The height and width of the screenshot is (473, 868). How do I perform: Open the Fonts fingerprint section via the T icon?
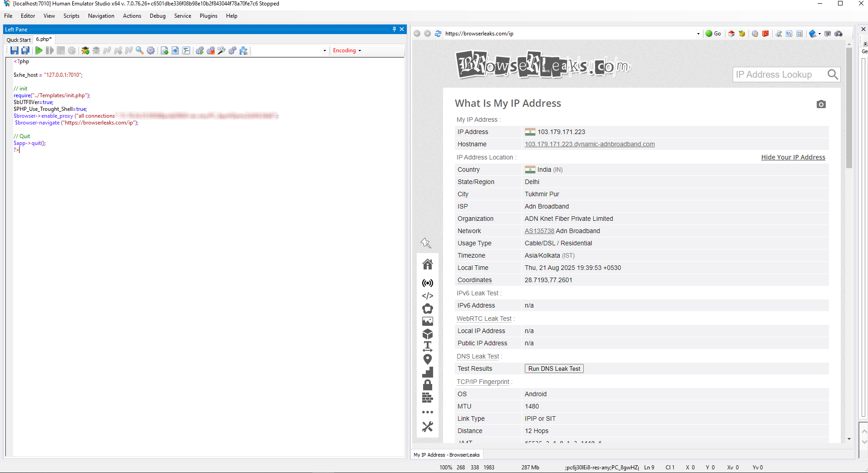(427, 346)
